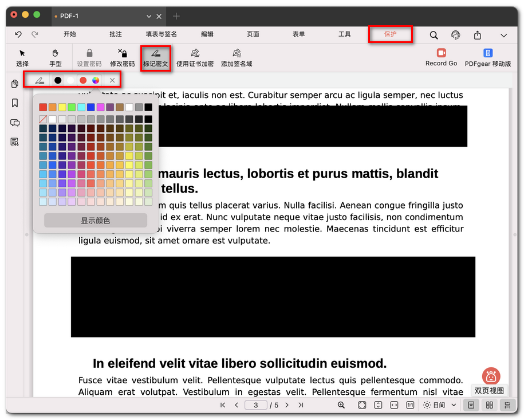524x420 pixels.
Task: Expand the 日间 day mode dropdown
Action: tap(454, 405)
